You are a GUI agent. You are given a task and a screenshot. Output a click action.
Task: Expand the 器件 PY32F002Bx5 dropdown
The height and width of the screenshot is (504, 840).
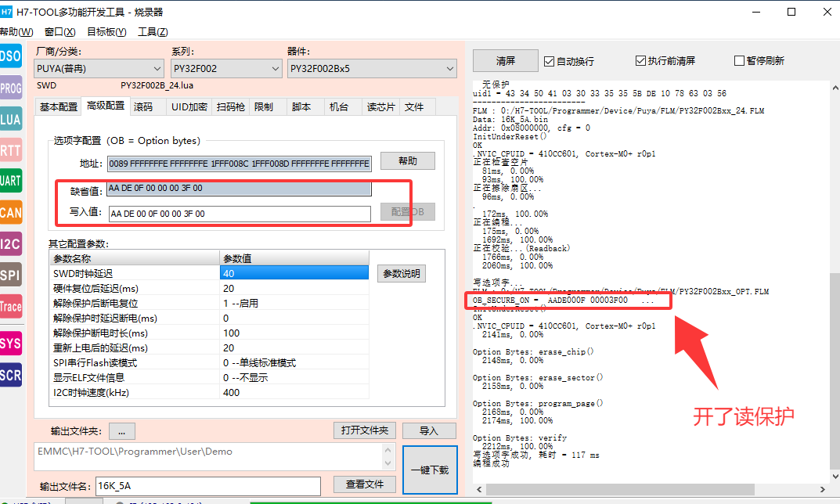tap(372, 69)
